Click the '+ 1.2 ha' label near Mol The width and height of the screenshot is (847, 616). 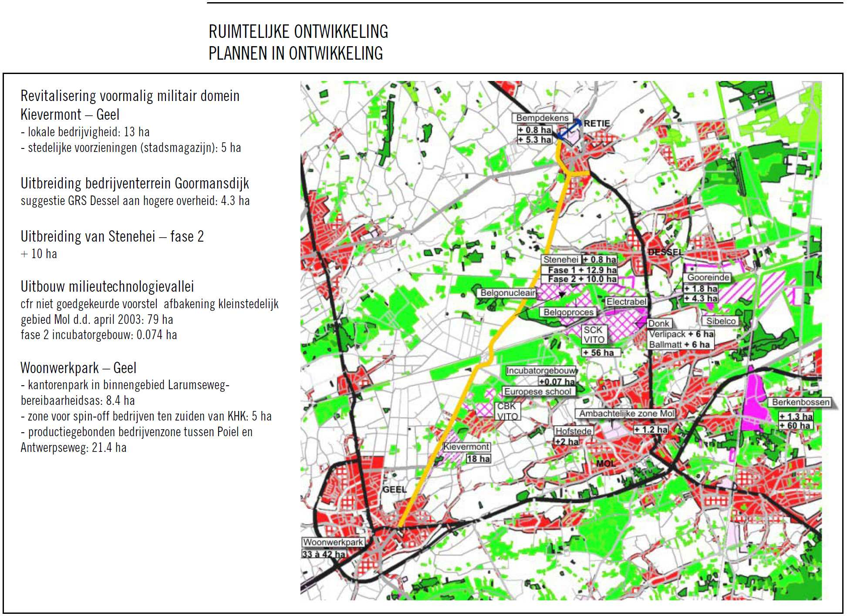[x=650, y=430]
